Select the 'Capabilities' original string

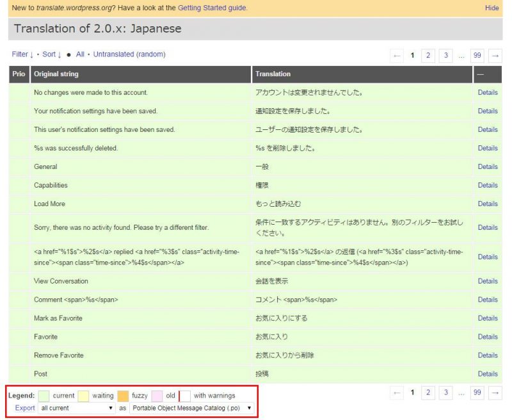[x=51, y=185]
